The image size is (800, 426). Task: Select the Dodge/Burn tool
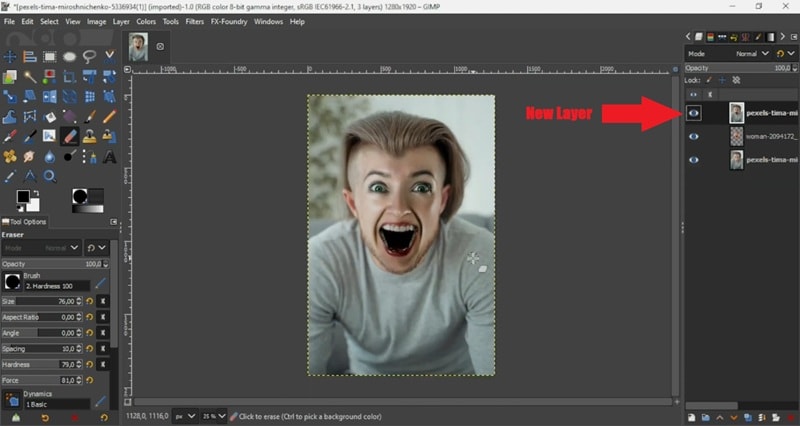[69, 156]
